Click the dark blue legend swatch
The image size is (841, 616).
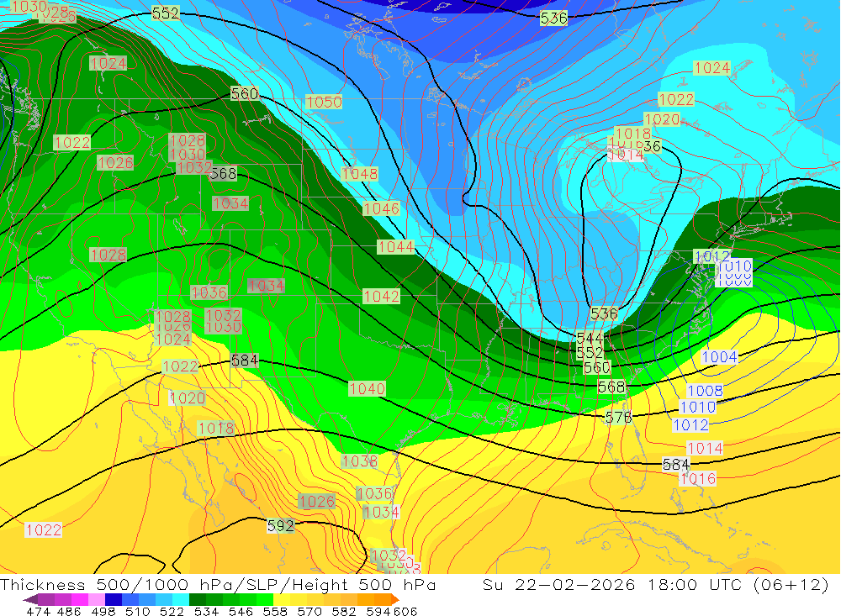(114, 599)
